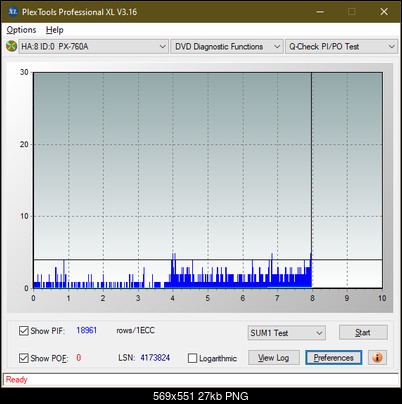Viewport: 402px width, 404px height.
Task: Click the PlexTools Professional XL V3.16 title text
Action: click(79, 12)
